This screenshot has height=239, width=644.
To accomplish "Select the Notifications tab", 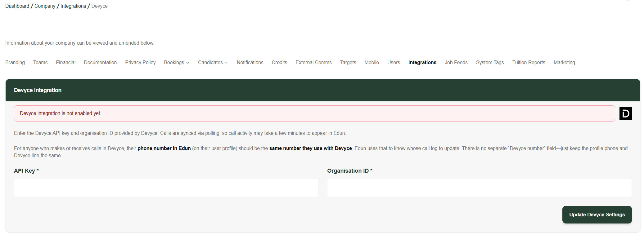I will 250,63.
